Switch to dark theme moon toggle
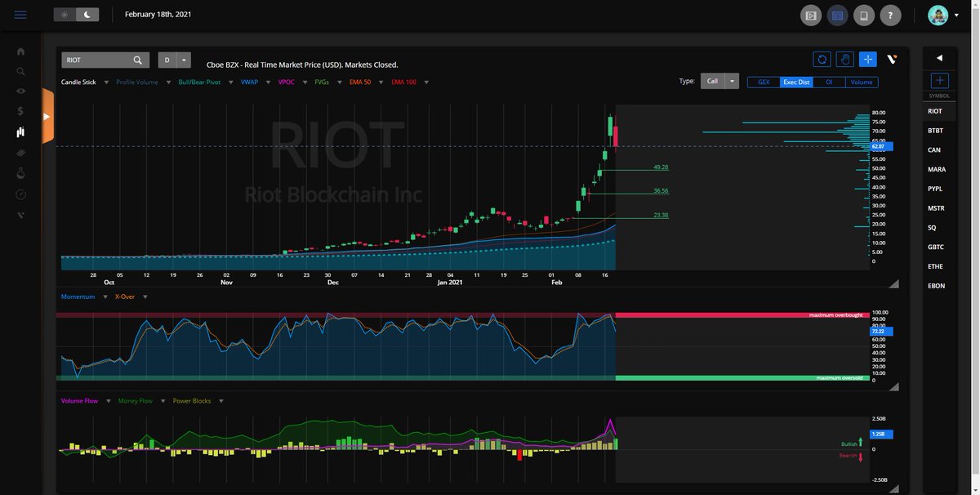The image size is (980, 495). [x=87, y=15]
